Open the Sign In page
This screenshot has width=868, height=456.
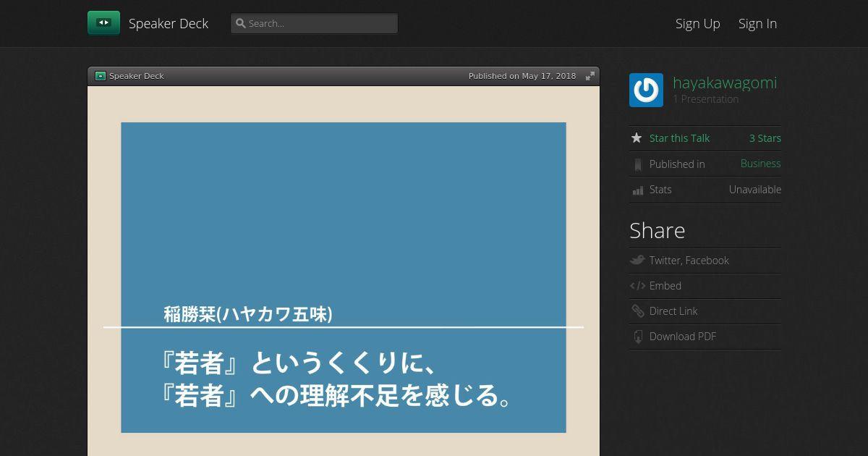click(757, 23)
